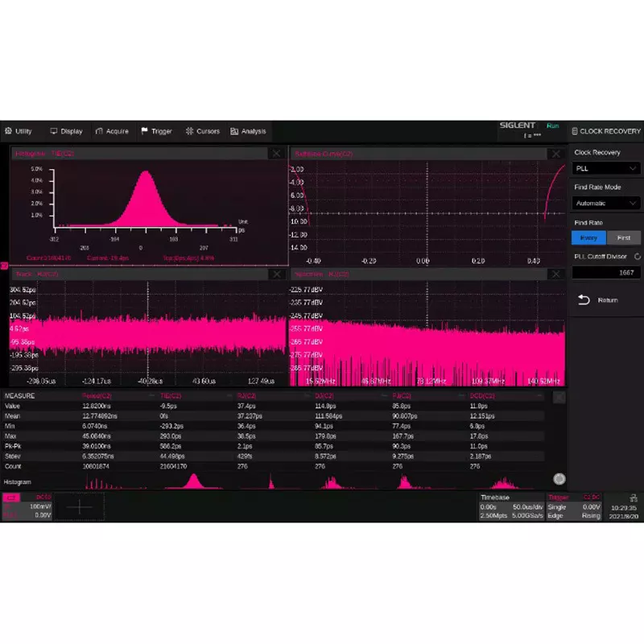The height and width of the screenshot is (644, 644).
Task: Click the clock time 10:29:35
Action: pos(623,508)
